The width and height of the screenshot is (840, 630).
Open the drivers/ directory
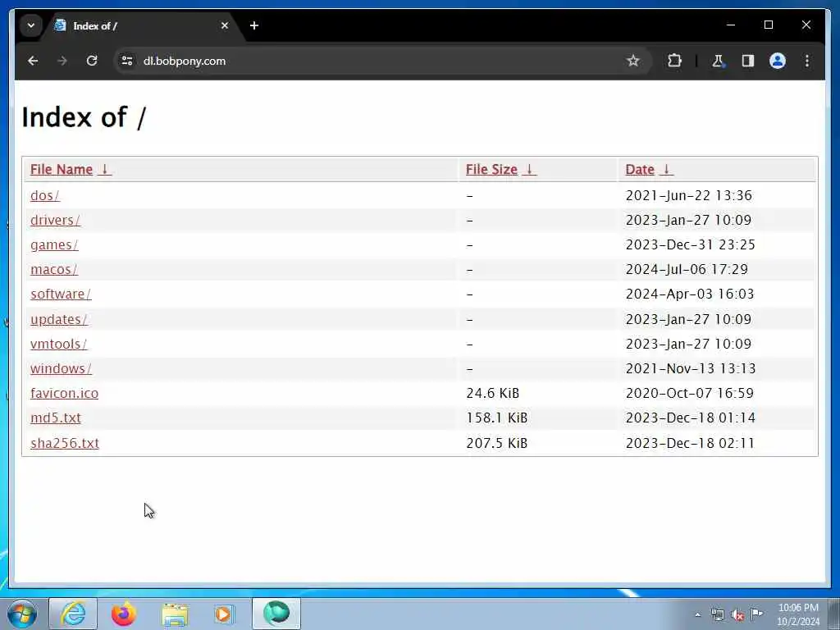(x=55, y=220)
